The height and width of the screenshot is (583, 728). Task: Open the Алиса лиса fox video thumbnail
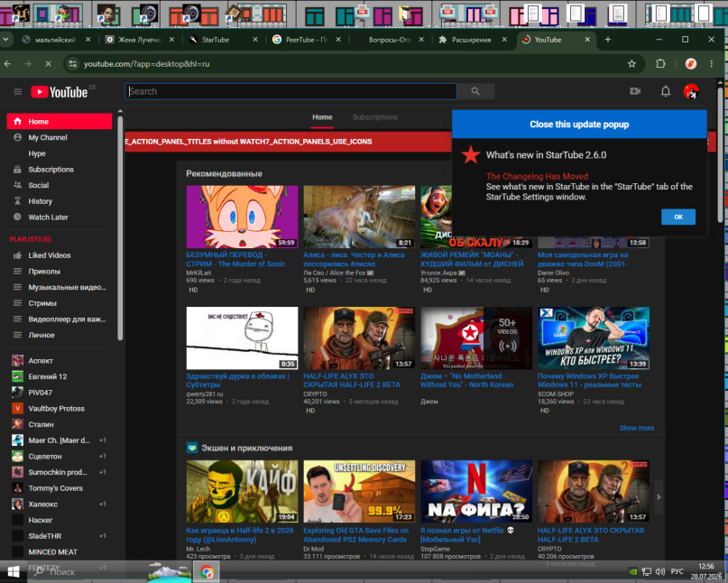coord(359,217)
